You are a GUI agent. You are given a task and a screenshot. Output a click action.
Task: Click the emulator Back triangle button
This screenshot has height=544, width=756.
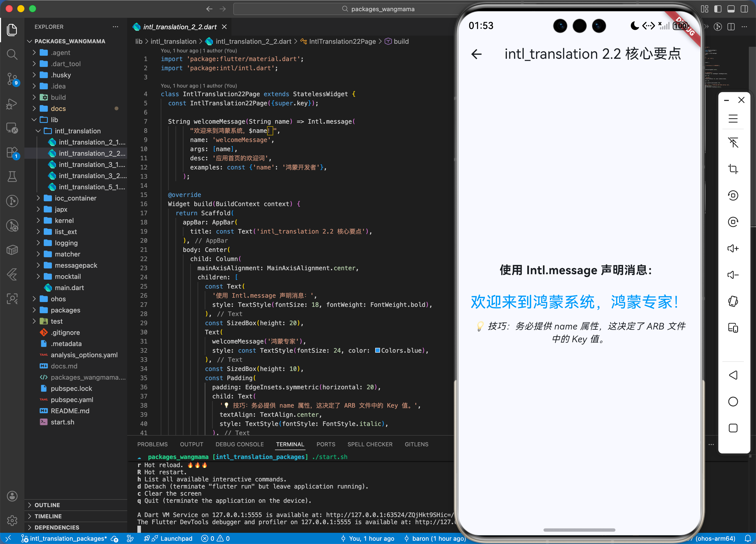733,375
